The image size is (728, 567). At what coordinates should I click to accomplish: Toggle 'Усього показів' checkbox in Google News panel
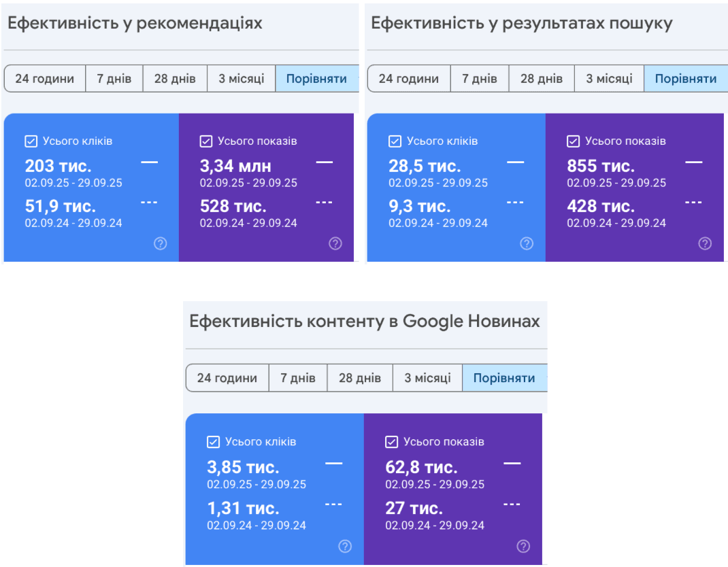(391, 442)
